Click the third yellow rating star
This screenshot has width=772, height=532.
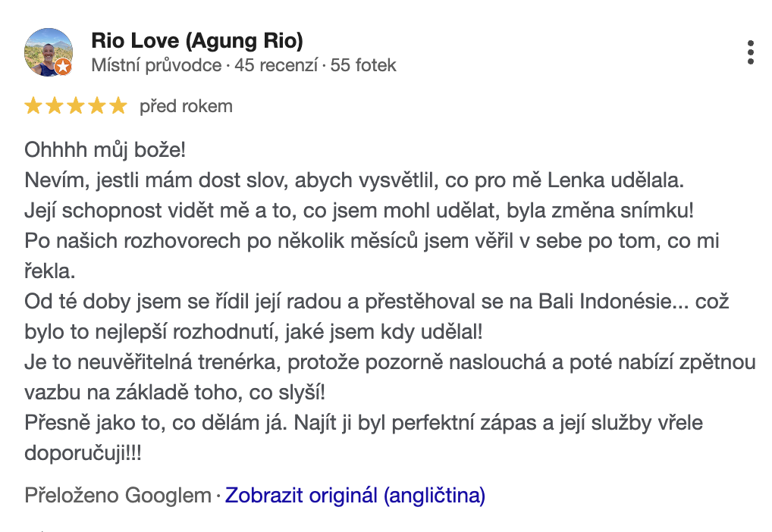(x=76, y=106)
